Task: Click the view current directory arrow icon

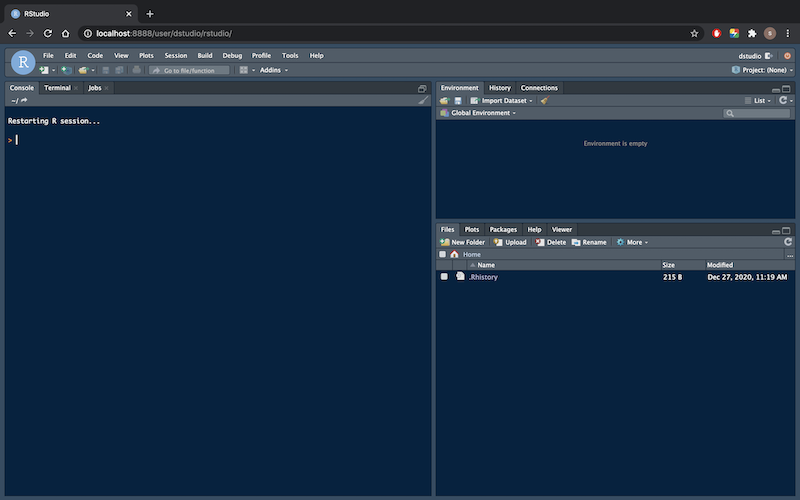Action: pyautogui.click(x=24, y=101)
